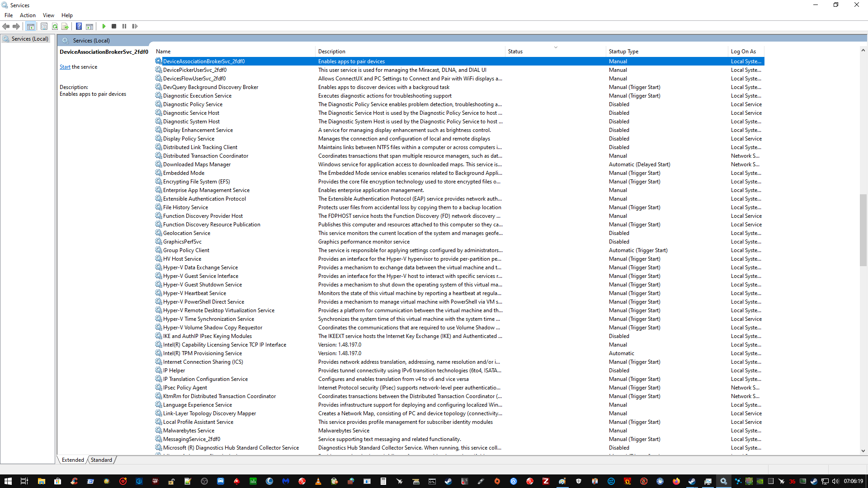Click the Start the service link
Viewport: 868px width, 488px height.
tap(65, 67)
